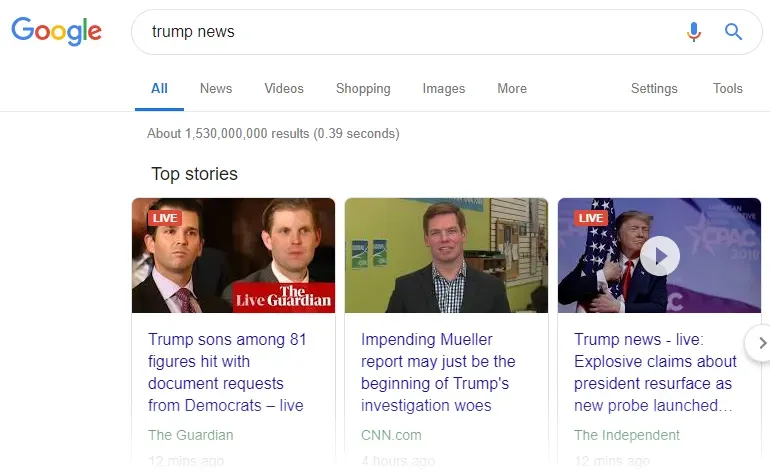The image size is (770, 473).
Task: Open search Settings
Action: click(654, 88)
